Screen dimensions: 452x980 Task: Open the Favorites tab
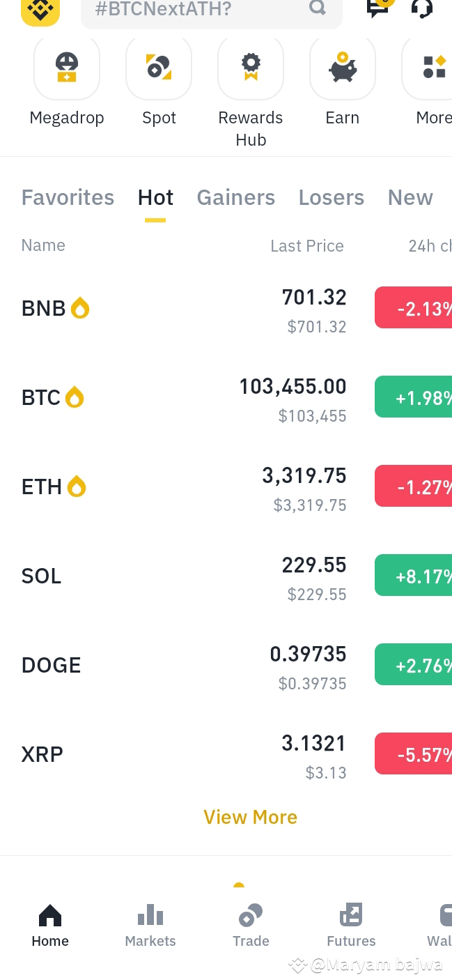pyautogui.click(x=68, y=197)
